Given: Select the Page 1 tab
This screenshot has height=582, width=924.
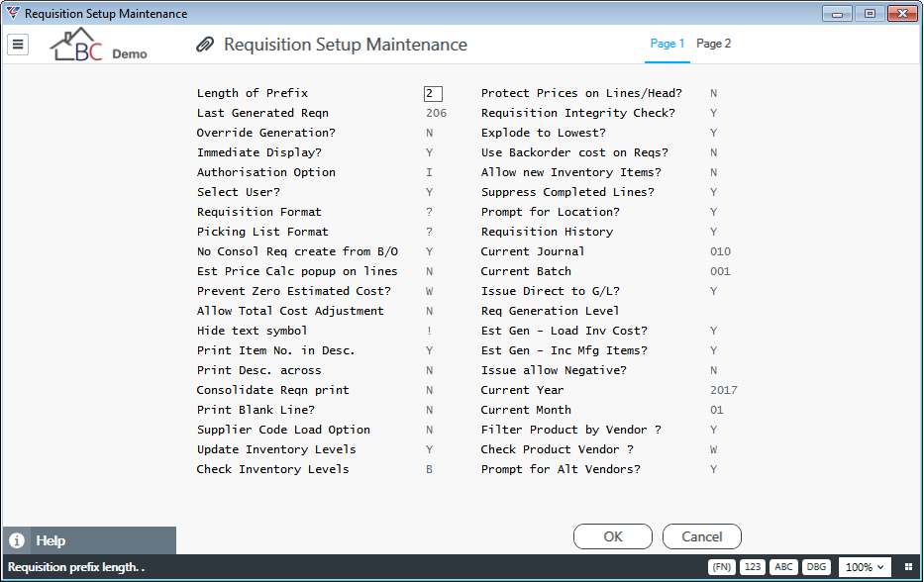Looking at the screenshot, I should 667,44.
